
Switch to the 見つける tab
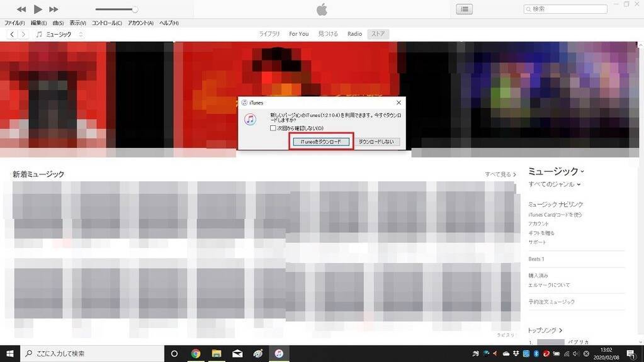tap(328, 34)
